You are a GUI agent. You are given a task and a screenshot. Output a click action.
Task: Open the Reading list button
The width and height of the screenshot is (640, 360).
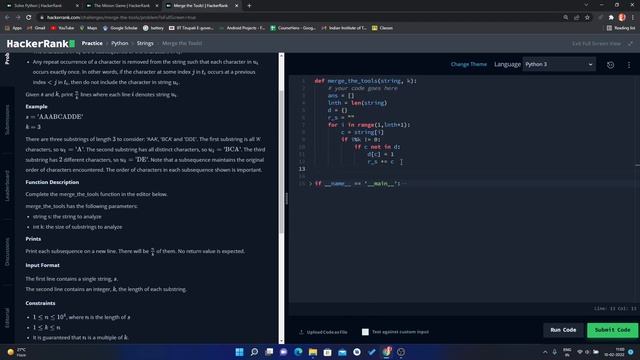[621, 28]
